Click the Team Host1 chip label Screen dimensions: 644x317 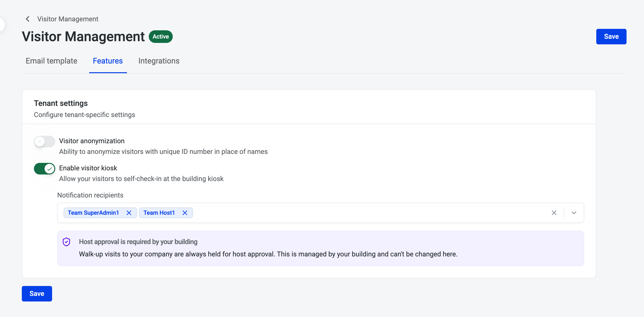[x=159, y=213]
